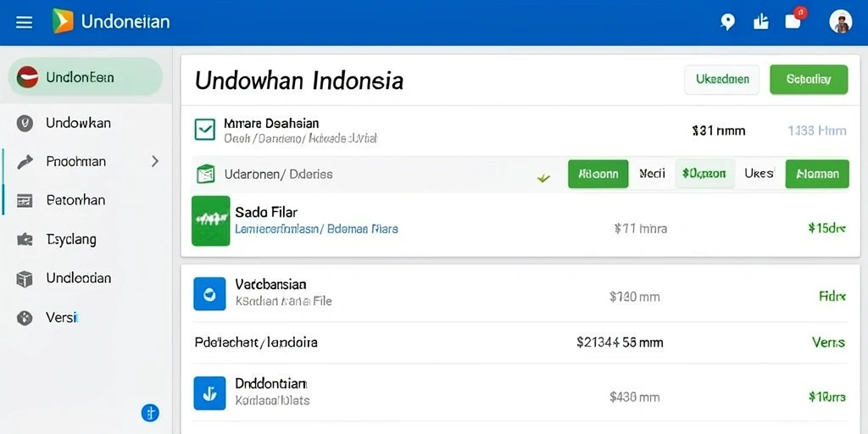Click the blue floating button in sidebar
The image size is (868, 434).
150,413
